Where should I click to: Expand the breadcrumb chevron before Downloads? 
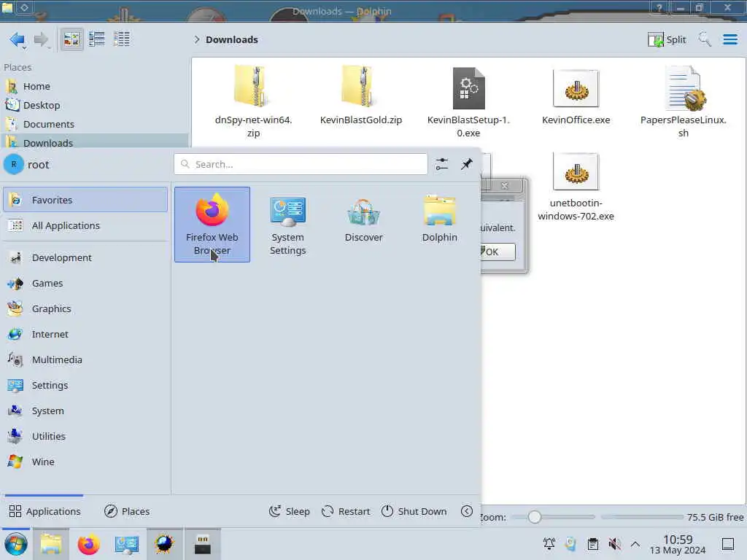[x=196, y=39]
